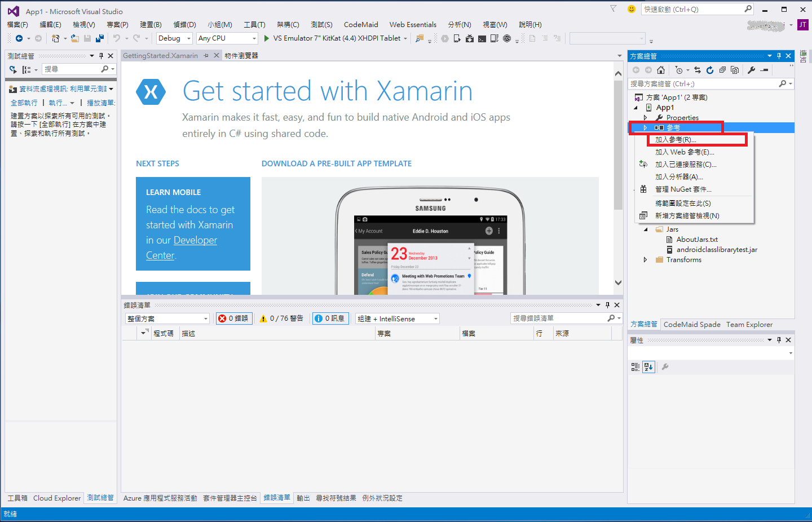Click the Save All toolbar icon
This screenshot has height=522, width=812.
100,38
